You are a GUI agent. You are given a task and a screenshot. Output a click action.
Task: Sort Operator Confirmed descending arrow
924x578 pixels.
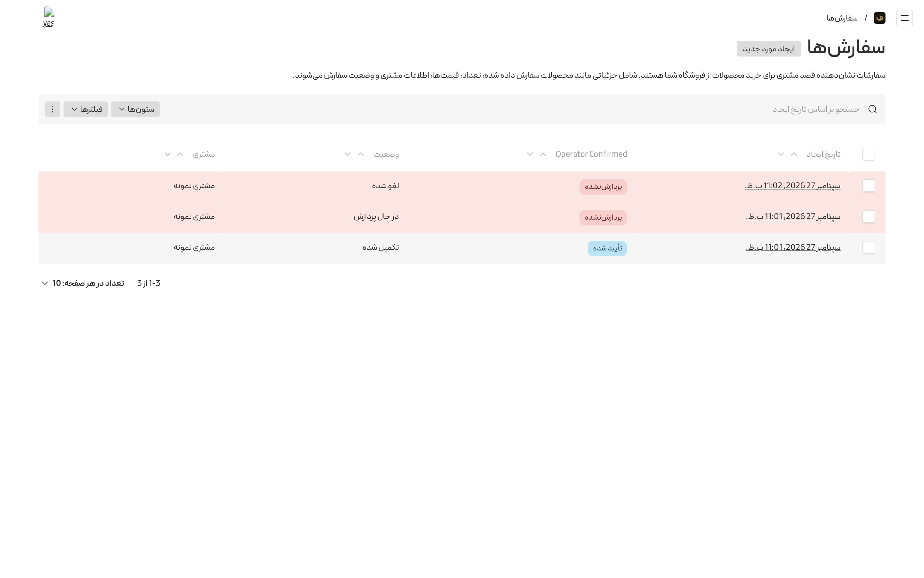[x=530, y=154]
